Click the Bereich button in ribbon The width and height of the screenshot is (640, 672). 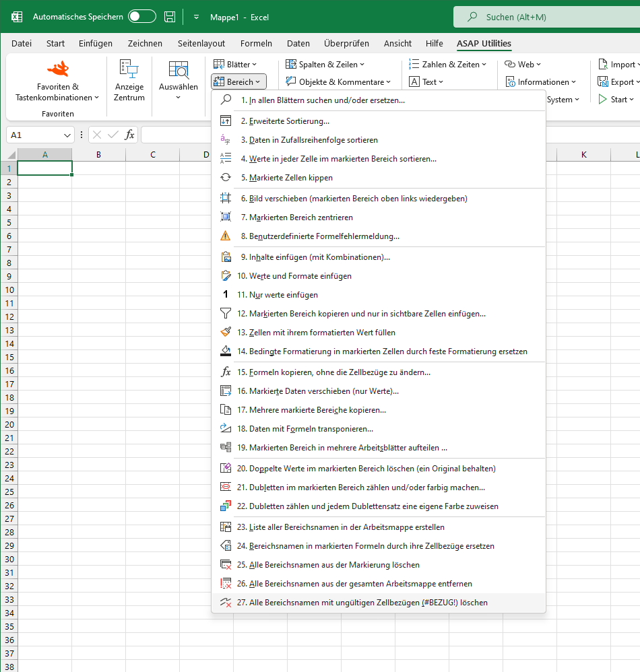point(238,82)
